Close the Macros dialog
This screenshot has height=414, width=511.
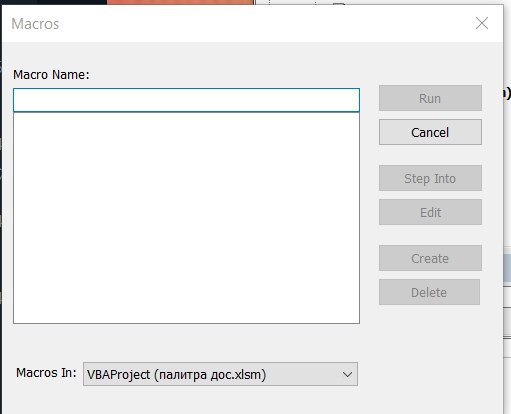[x=482, y=23]
